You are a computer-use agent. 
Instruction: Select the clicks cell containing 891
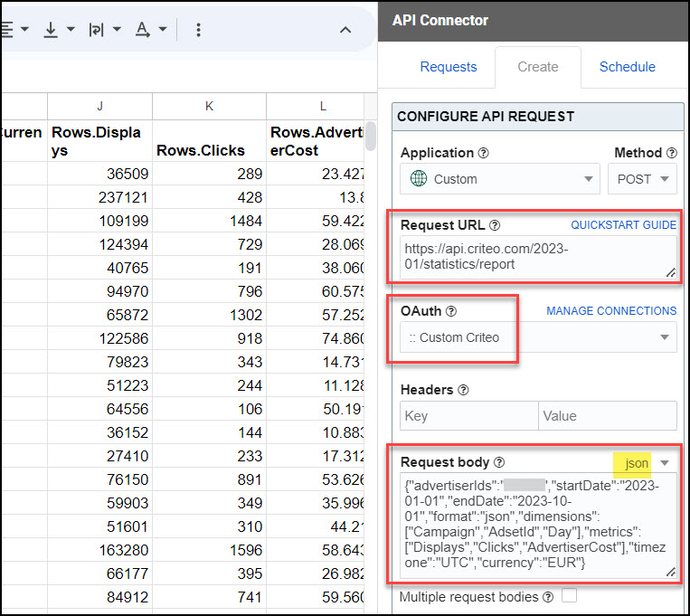tap(209, 479)
